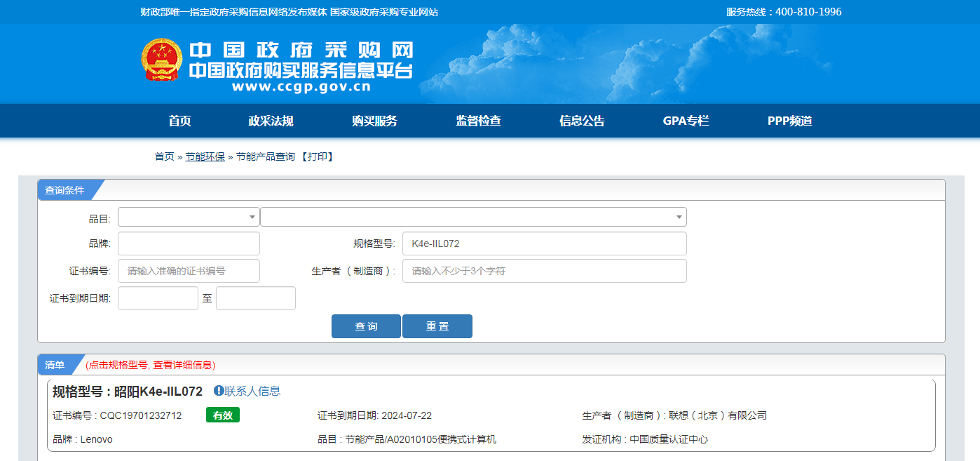Click the 节能产品查询 breadcrumb text
The height and width of the screenshot is (461, 980).
[266, 156]
